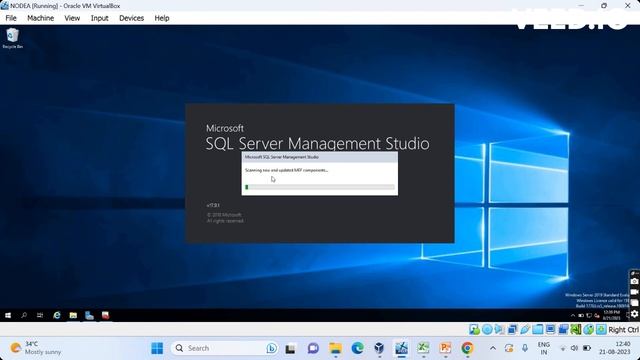Click the Right Ctrl host key label
Viewport: 640px width, 360px height.
623,329
